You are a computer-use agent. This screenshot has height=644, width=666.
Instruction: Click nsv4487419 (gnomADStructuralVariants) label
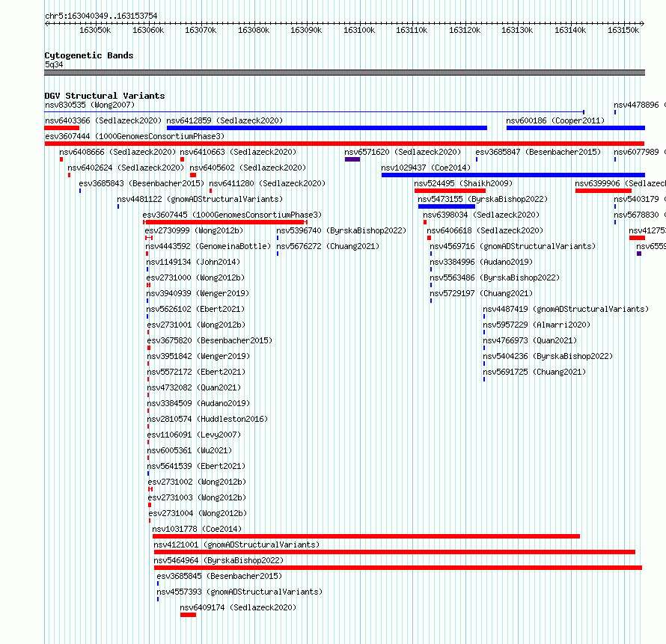point(566,309)
